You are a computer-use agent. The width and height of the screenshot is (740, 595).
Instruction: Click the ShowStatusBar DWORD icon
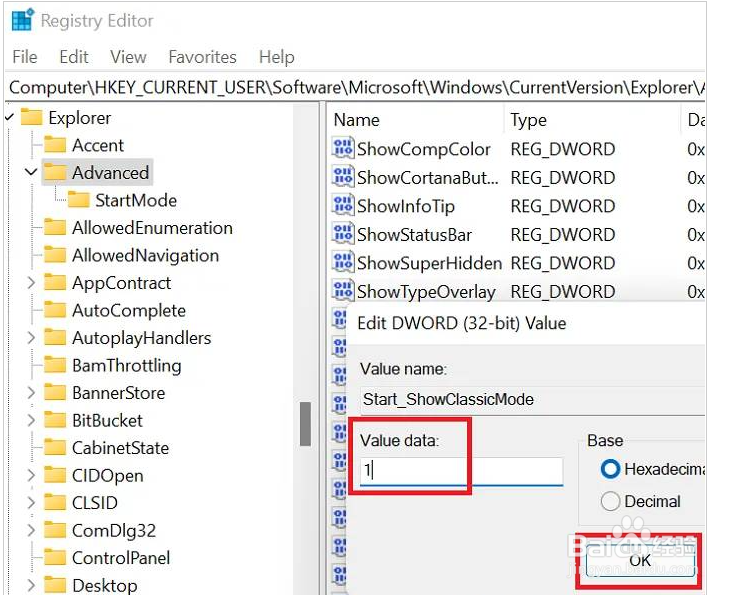coord(343,235)
